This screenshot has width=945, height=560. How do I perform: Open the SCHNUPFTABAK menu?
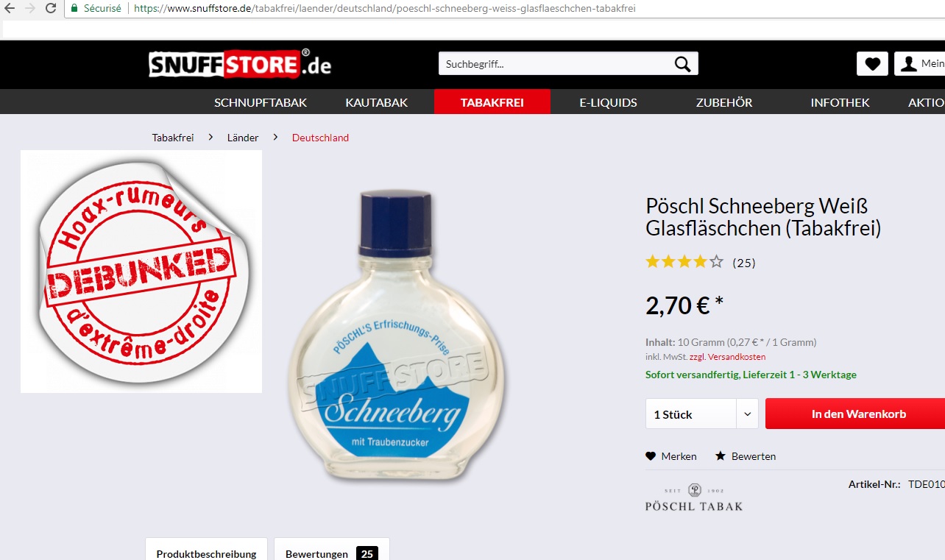coord(261,102)
